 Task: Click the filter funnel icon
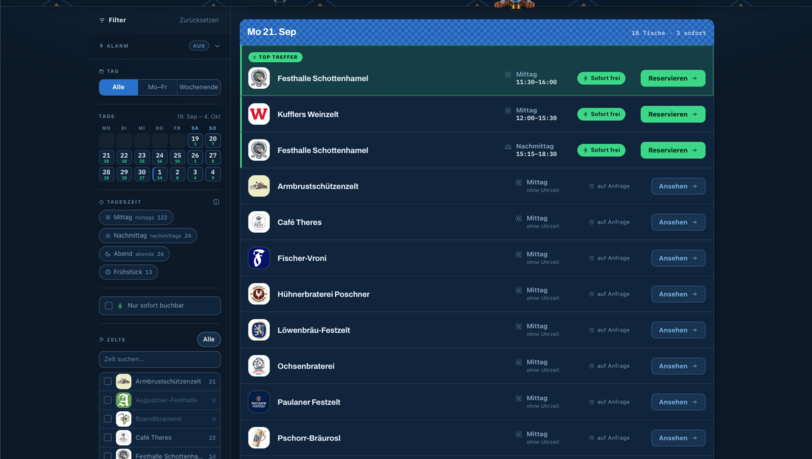point(102,20)
